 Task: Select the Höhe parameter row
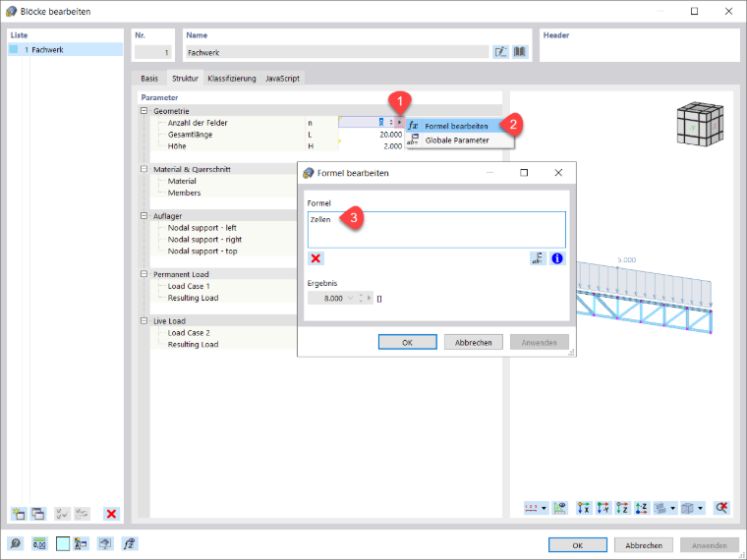(278, 146)
